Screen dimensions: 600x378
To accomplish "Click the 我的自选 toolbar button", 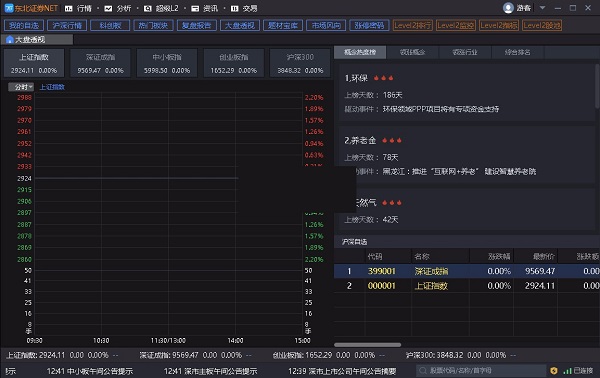I will pos(24,25).
